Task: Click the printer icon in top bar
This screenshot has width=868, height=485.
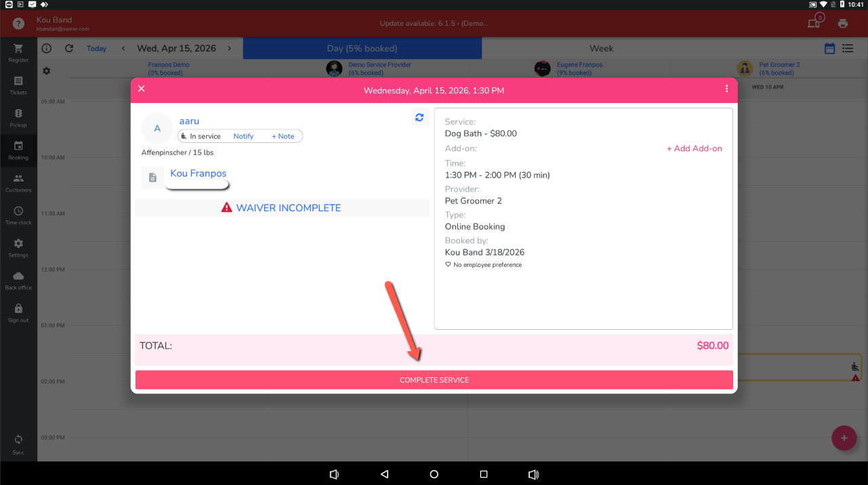Action: tap(843, 24)
